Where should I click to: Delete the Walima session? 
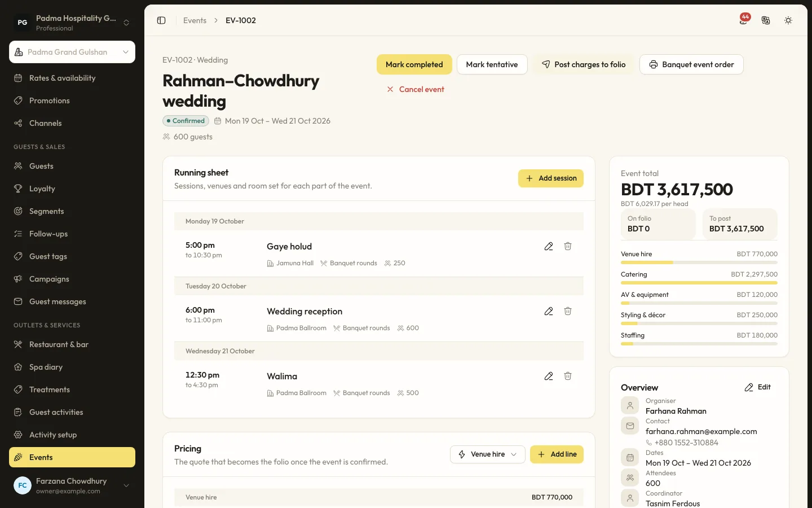tap(568, 376)
